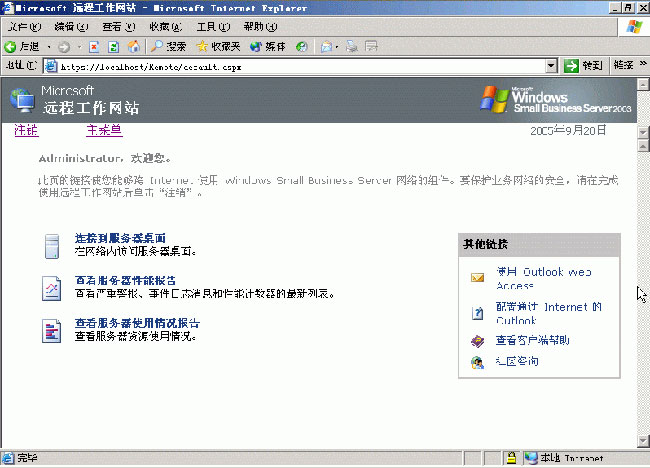650x468 pixels.
Task: Stop page loading with the red X icon
Action: click(94, 47)
